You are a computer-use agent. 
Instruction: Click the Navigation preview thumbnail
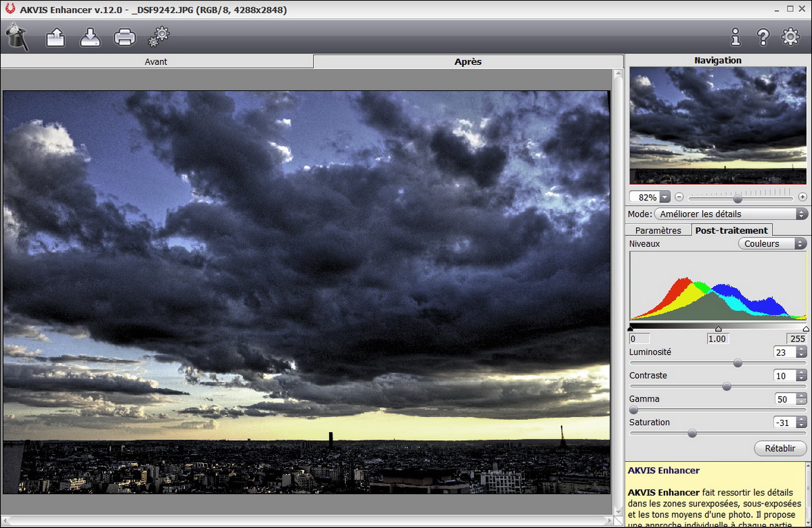[x=718, y=125]
